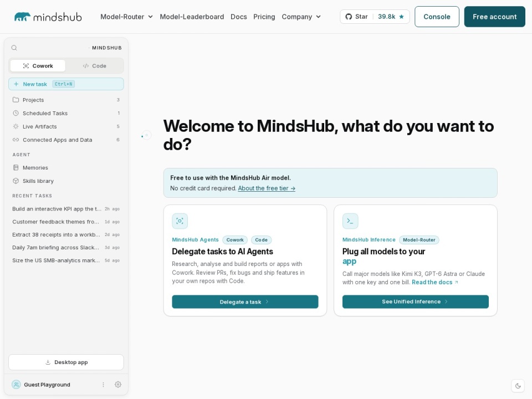532x399 pixels.
Task: Open the three-dot menu beside Guest Playground
Action: (103, 385)
